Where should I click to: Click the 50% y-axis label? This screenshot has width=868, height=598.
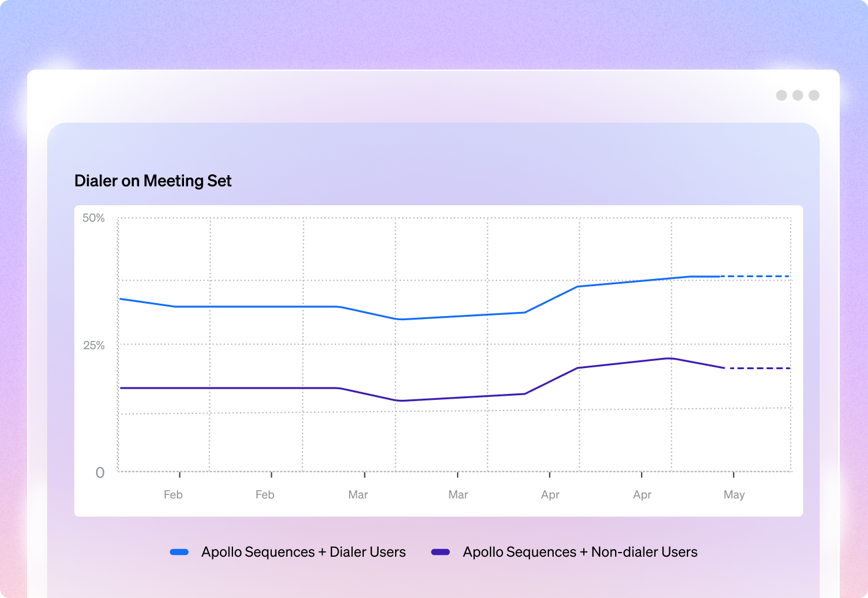click(x=93, y=218)
